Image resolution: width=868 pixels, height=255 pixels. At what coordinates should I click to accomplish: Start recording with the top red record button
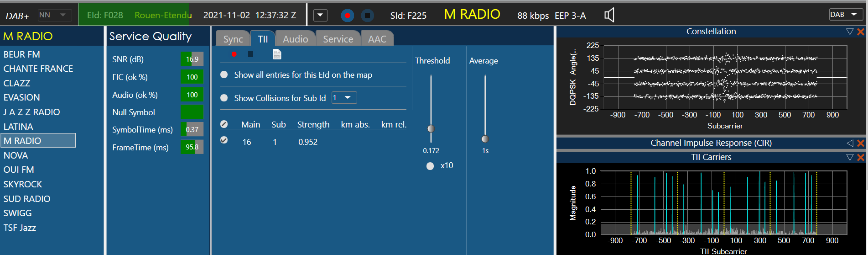(x=348, y=16)
